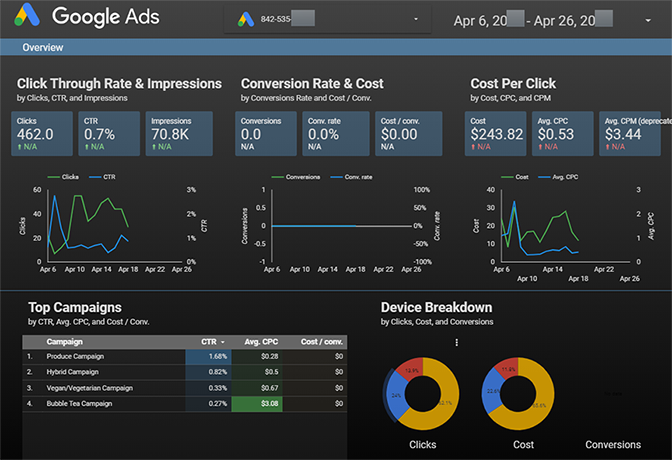Open the date range dropdown arrow
Image resolution: width=672 pixels, height=460 pixels.
pos(648,19)
